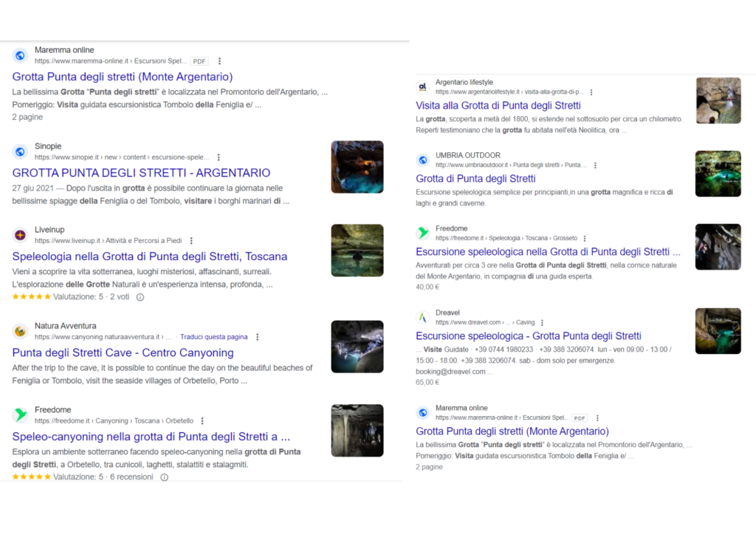Open "Punta degli Stretti Cave - Centro Canyoning"
Screen dimensions: 756x535
pos(123,352)
